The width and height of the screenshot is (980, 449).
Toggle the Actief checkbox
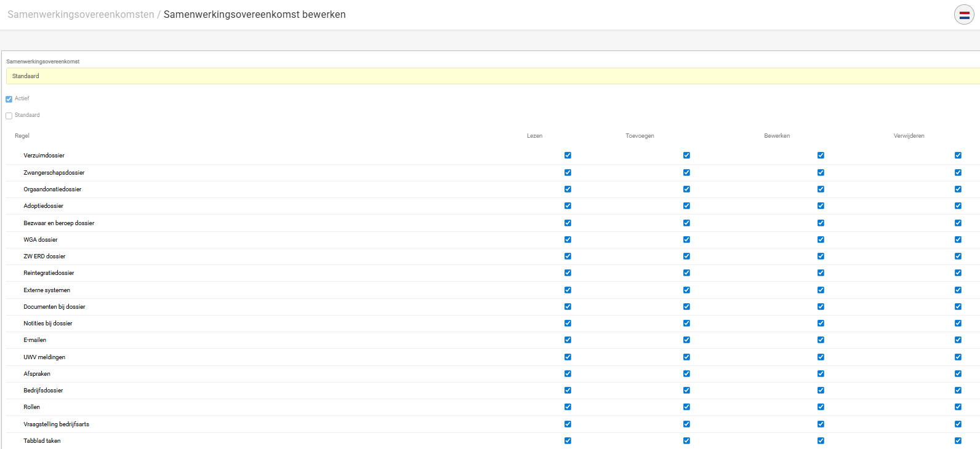click(x=9, y=99)
